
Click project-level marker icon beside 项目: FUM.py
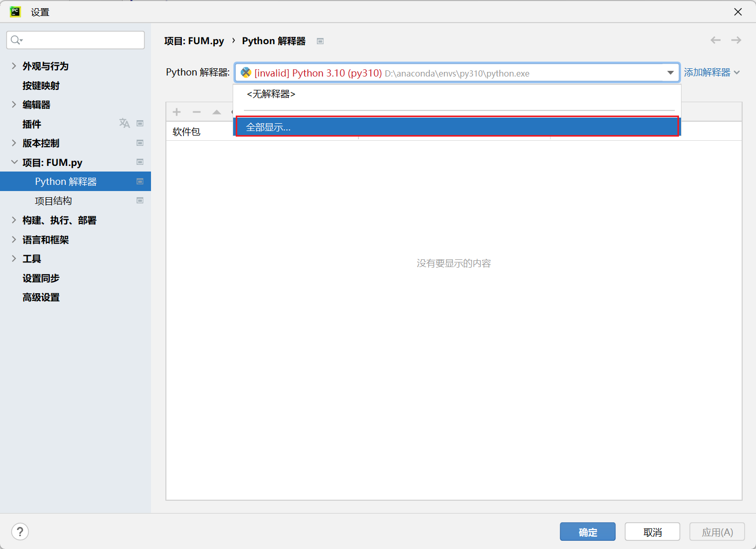(140, 162)
